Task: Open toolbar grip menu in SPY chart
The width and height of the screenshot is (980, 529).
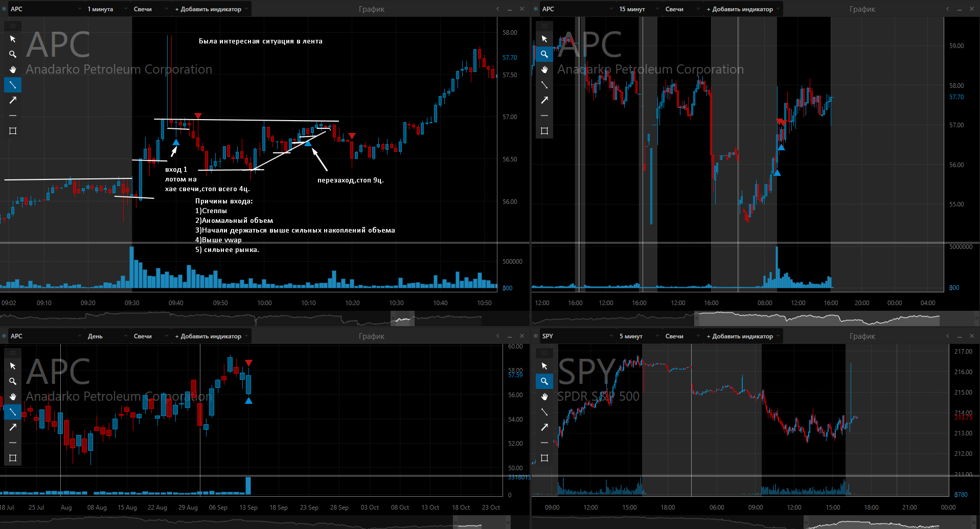Action: [544, 353]
